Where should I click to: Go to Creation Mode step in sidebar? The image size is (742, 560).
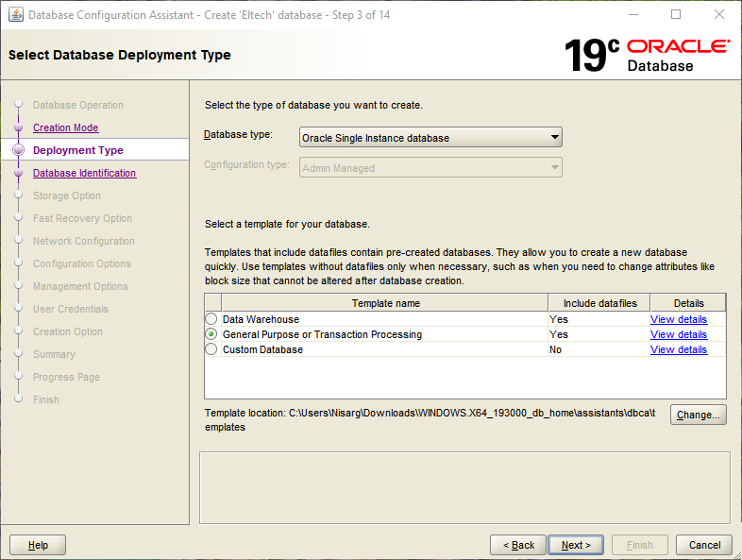(65, 127)
